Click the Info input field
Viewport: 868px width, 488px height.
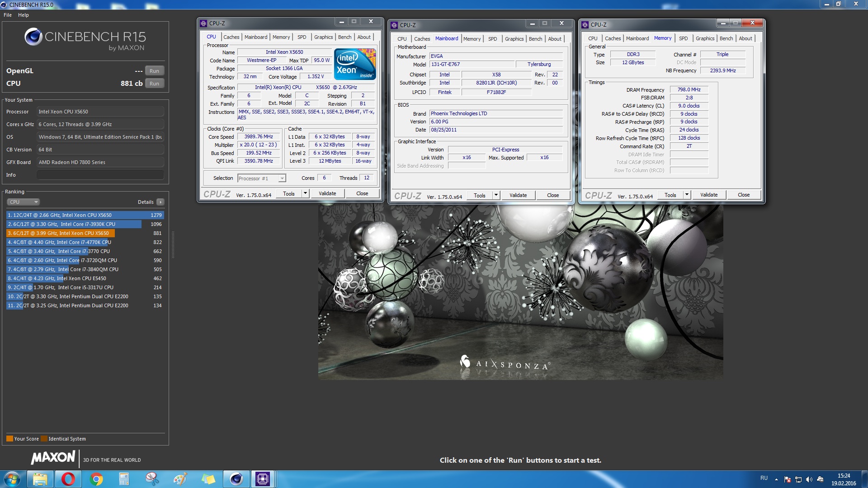100,175
